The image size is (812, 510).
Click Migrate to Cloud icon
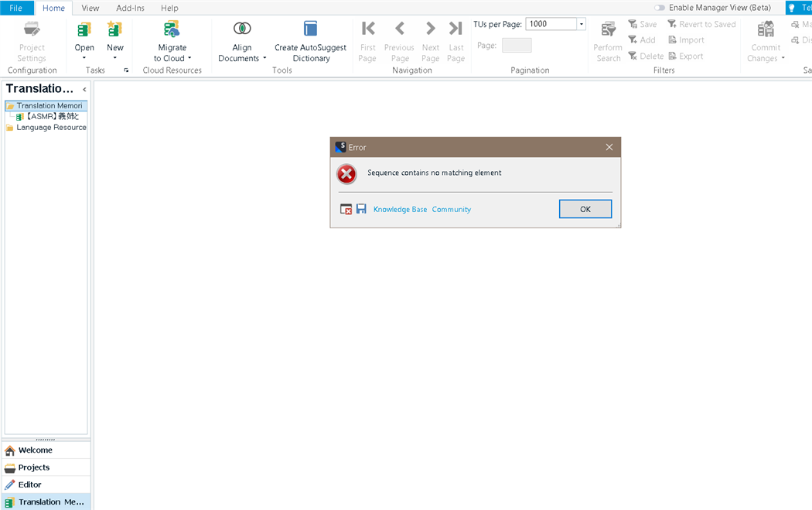pyautogui.click(x=172, y=29)
